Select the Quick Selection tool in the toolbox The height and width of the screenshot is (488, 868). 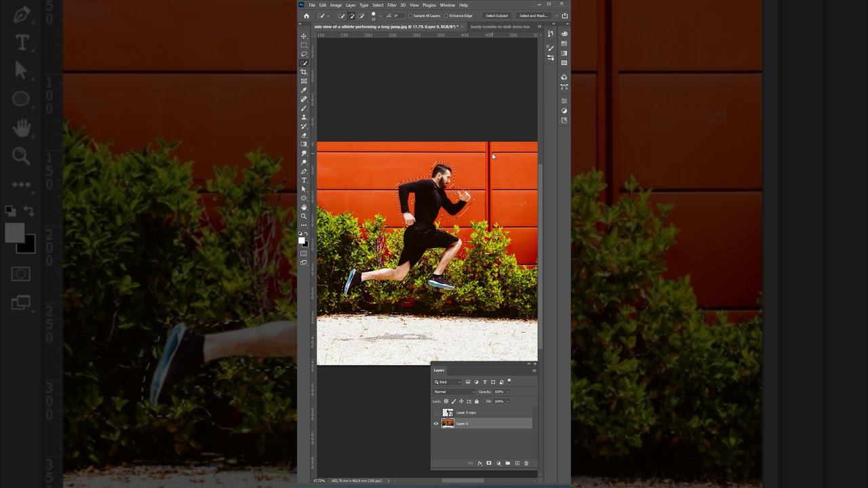304,63
